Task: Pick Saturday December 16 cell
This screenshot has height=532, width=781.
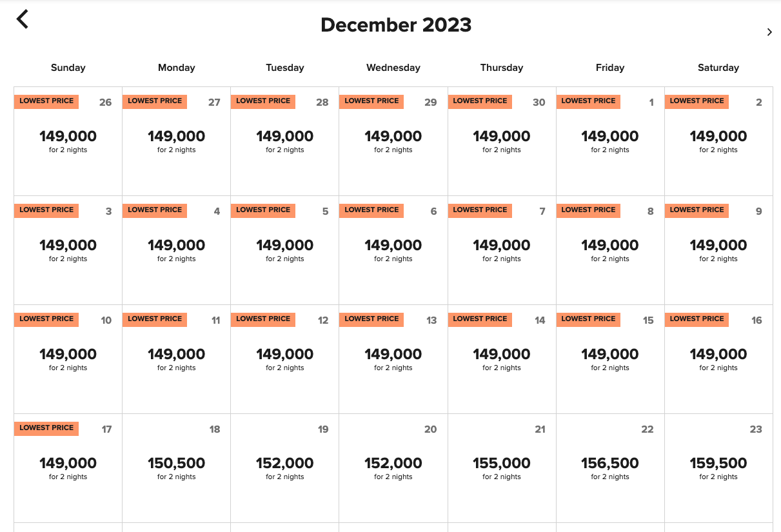Action: point(718,359)
